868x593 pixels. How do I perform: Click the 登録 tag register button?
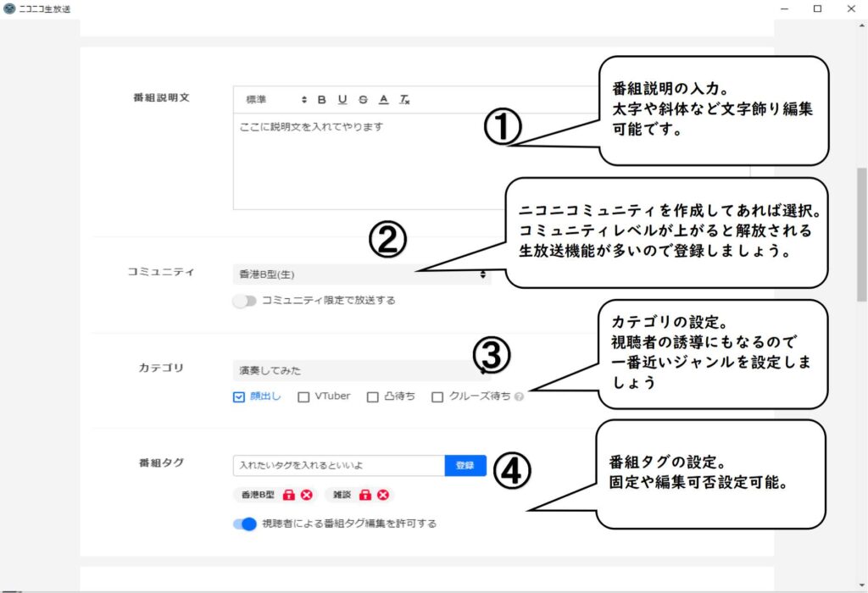[465, 466]
